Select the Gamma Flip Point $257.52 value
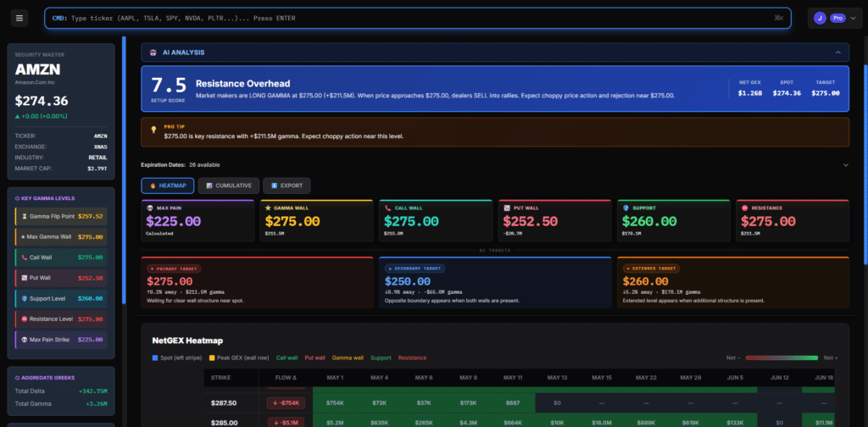 coord(90,216)
